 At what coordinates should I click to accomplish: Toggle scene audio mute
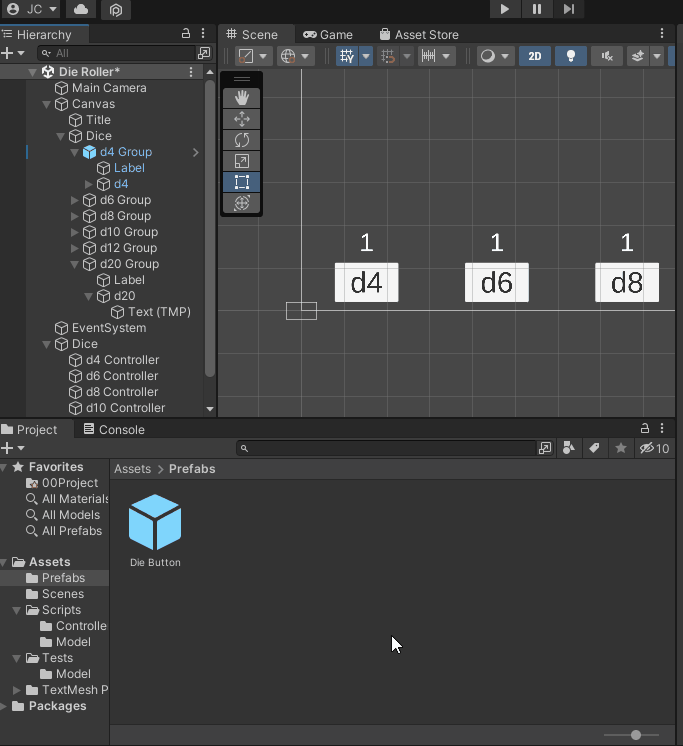click(x=607, y=56)
